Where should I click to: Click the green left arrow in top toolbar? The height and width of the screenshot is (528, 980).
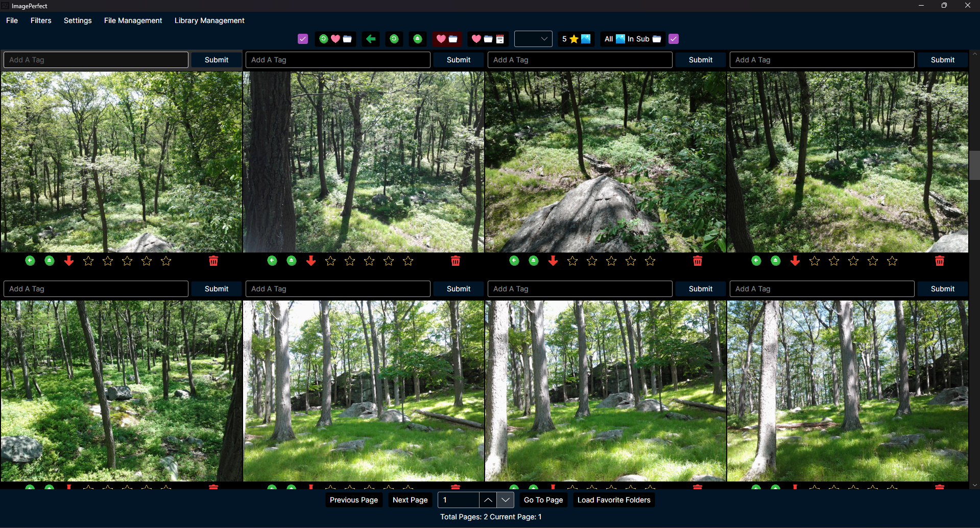371,39
